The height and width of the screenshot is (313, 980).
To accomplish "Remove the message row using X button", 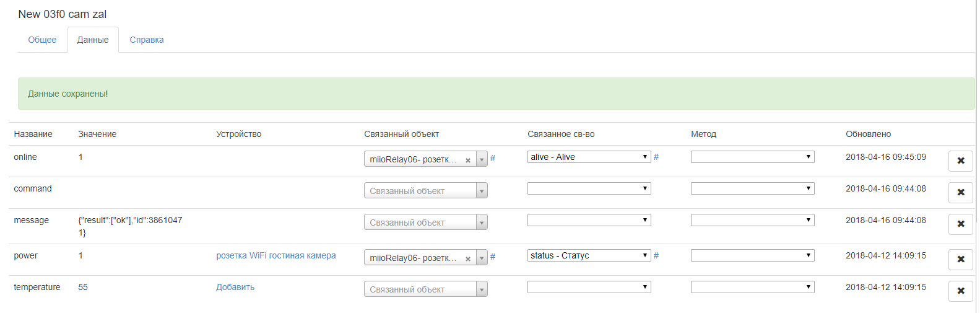I will pos(960,224).
